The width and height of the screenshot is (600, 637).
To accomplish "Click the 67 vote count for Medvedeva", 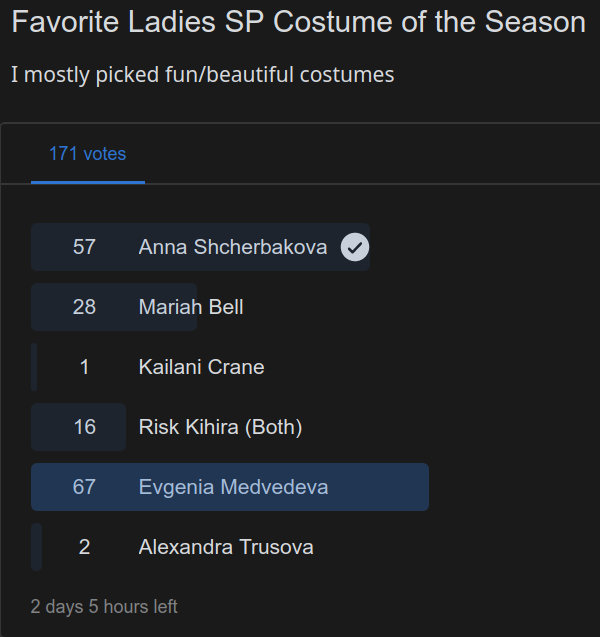I will click(84, 487).
